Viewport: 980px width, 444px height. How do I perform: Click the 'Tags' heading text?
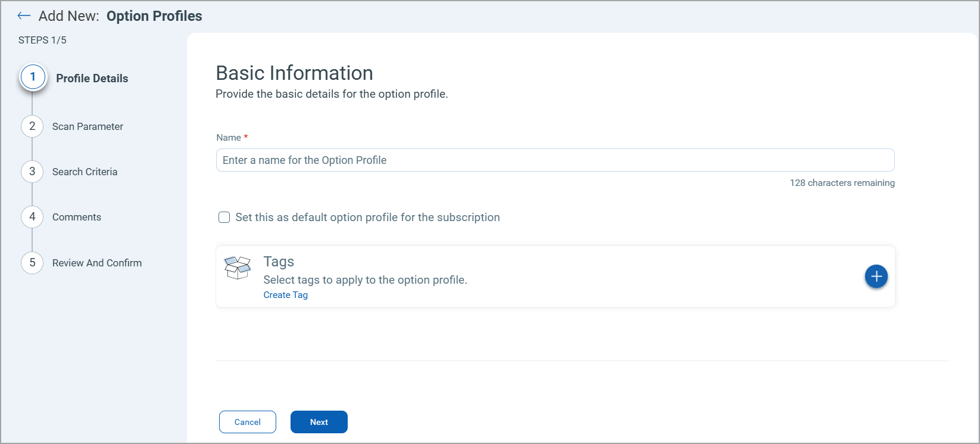tap(279, 262)
